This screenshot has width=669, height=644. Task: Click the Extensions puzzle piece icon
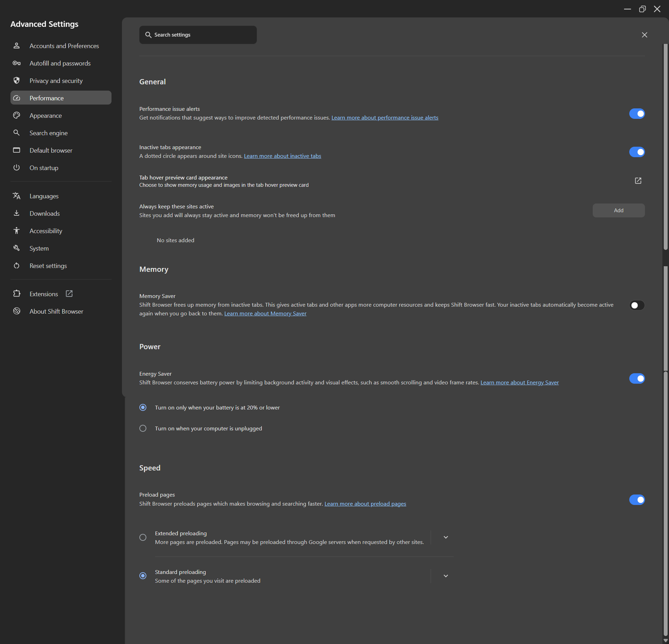click(16, 294)
